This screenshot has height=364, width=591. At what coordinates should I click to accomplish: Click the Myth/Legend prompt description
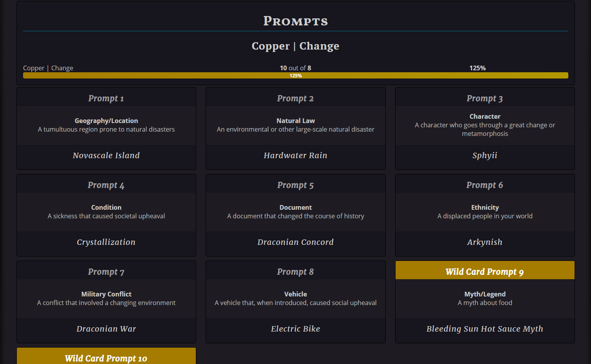[x=485, y=303]
